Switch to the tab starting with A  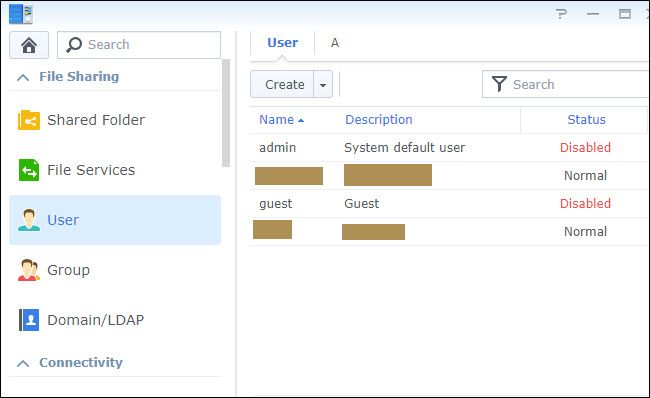point(335,43)
